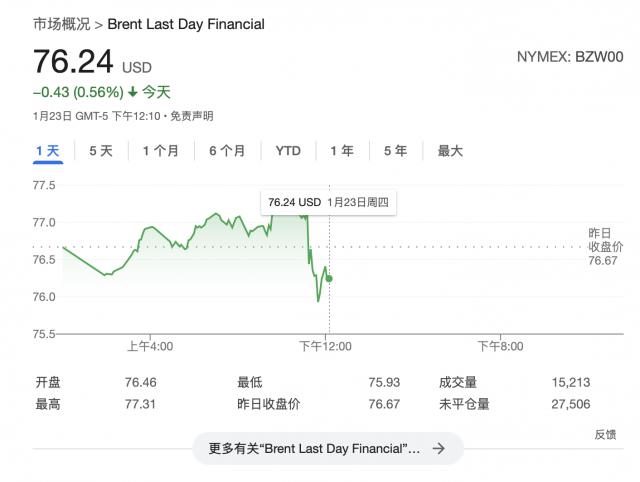Click the 76.24 USD chart tooltip
The height and width of the screenshot is (482, 640).
pos(328,202)
